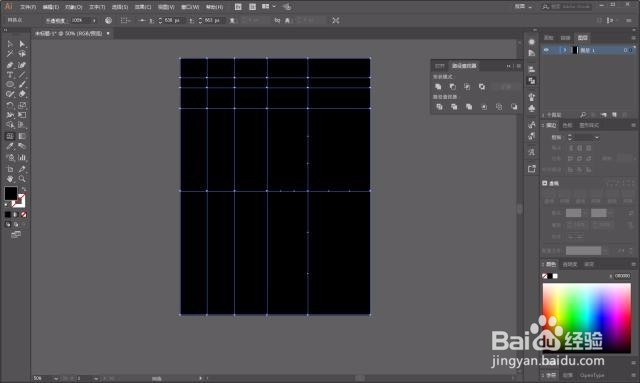640x383 pixels.
Task: Open the zoom level dropdown in status bar
Action: (x=56, y=379)
